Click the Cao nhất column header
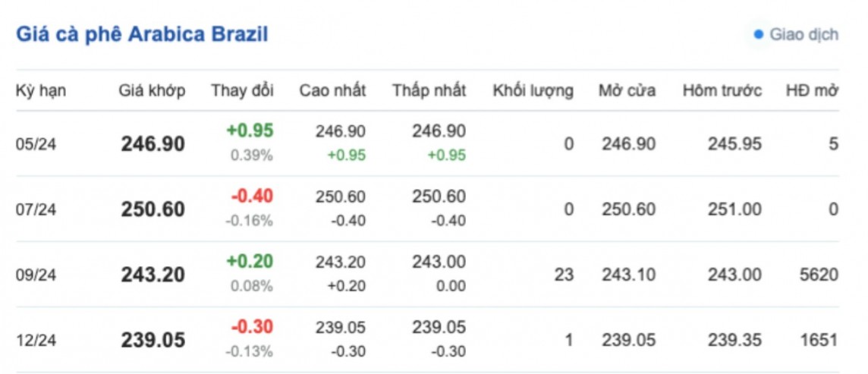868x374 pixels. click(x=332, y=91)
